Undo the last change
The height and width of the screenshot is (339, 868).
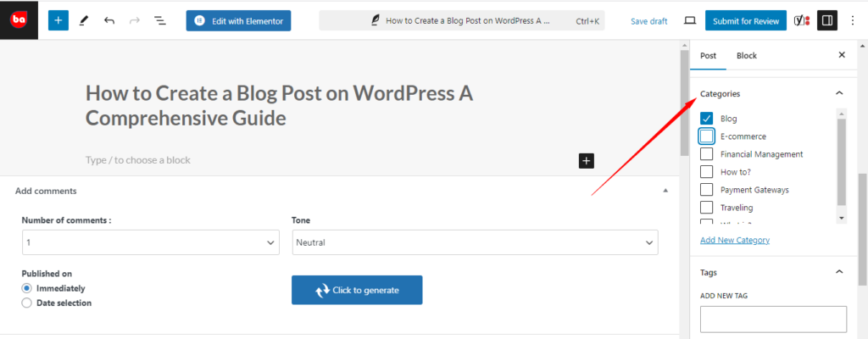click(109, 21)
